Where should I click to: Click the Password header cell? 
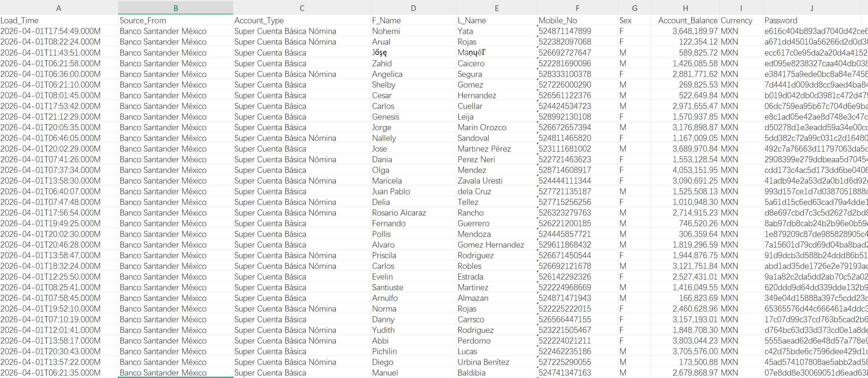(x=812, y=20)
